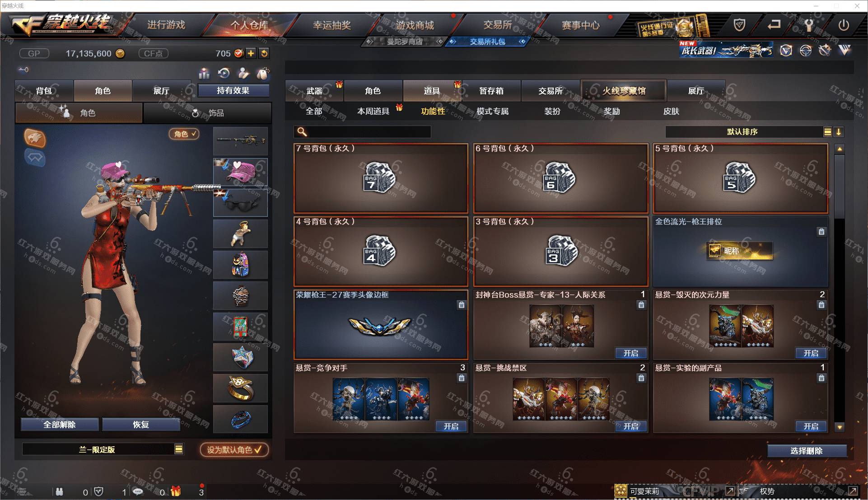Click the plus icon to add CF points
This screenshot has width=868, height=500.
point(251,53)
